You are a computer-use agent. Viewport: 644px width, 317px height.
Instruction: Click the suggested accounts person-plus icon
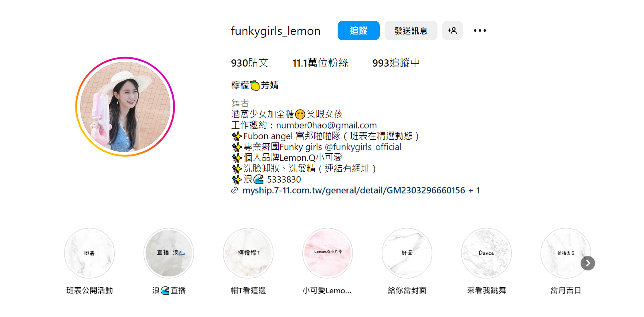pos(452,30)
